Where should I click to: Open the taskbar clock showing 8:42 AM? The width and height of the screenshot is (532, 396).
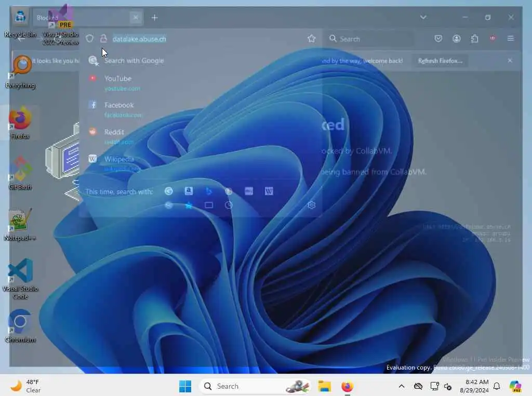(x=474, y=386)
